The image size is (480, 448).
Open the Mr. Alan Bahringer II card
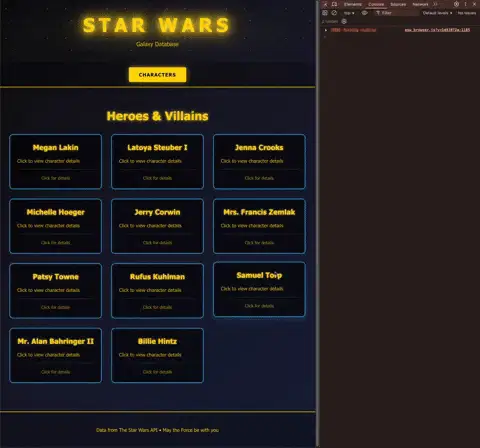(x=56, y=355)
